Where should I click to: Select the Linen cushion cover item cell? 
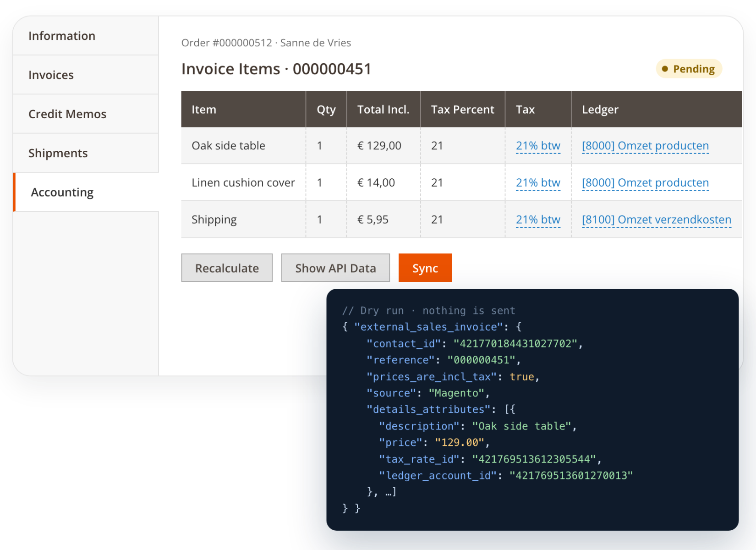tap(243, 182)
